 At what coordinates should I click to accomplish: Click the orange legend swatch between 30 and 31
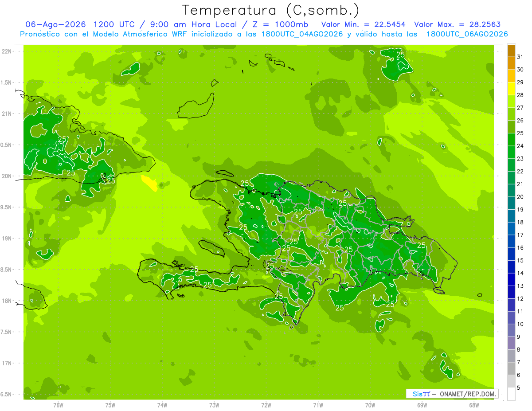click(x=511, y=63)
